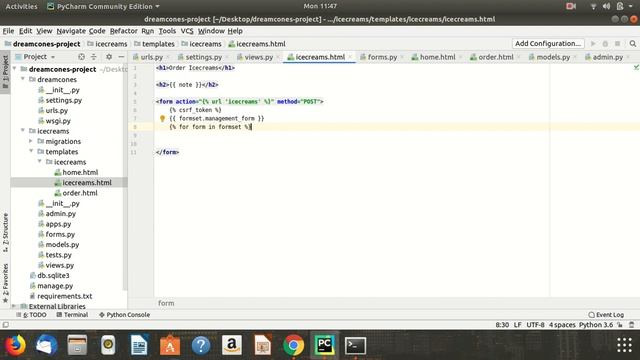The height and width of the screenshot is (360, 640).
Task: Open Thunderbird mail from the dock
Action: (46, 345)
